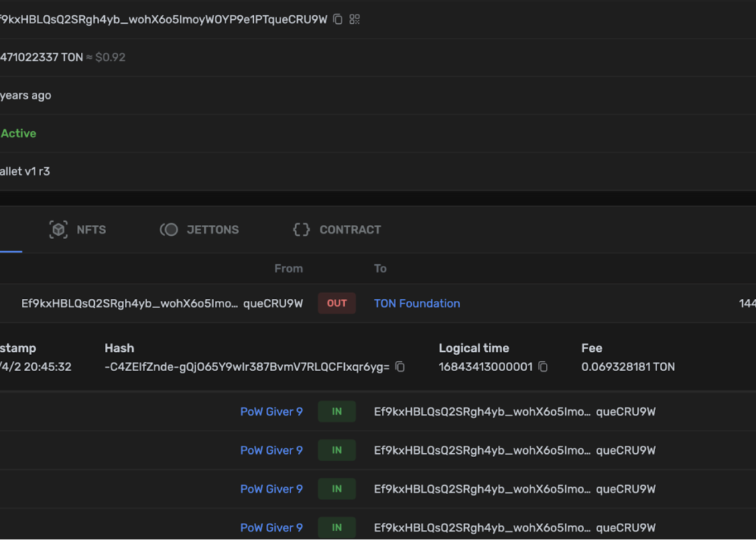This screenshot has width=756, height=540.
Task: Open the TON Foundation address link
Action: point(417,303)
